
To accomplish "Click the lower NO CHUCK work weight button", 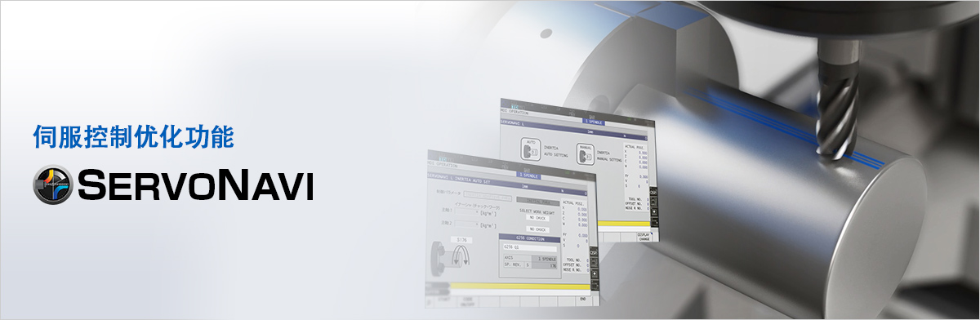I will coord(538,229).
